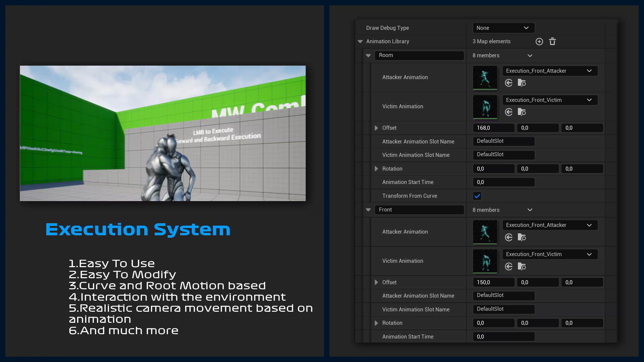644x362 pixels.
Task: Click the execution demo preview image
Action: (163, 133)
